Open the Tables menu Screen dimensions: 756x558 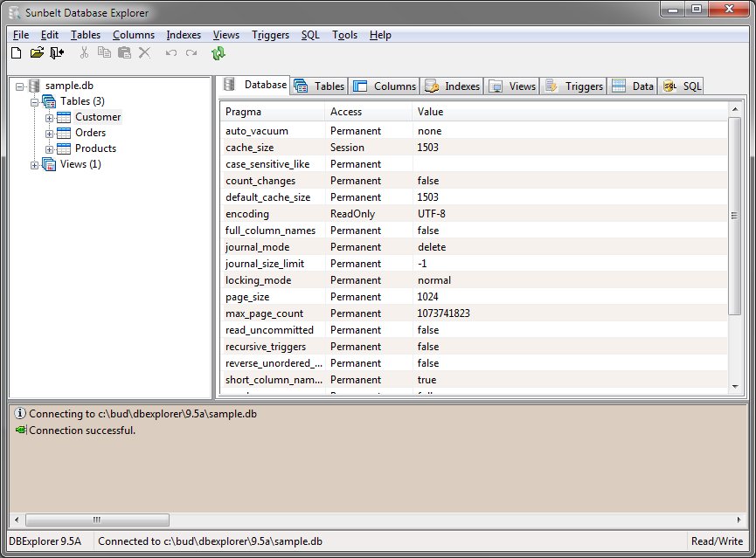click(86, 35)
